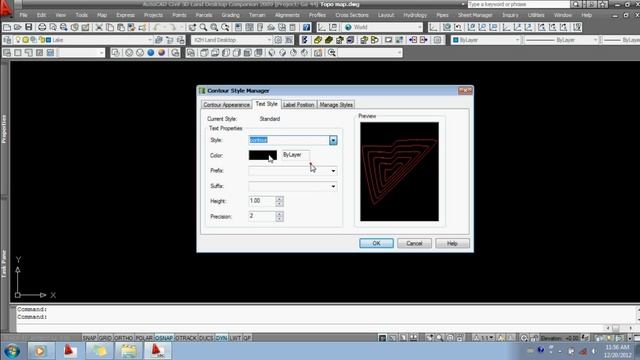Click the Precision value field
Image resolution: width=640 pixels, height=360 pixels.
pyautogui.click(x=262, y=216)
